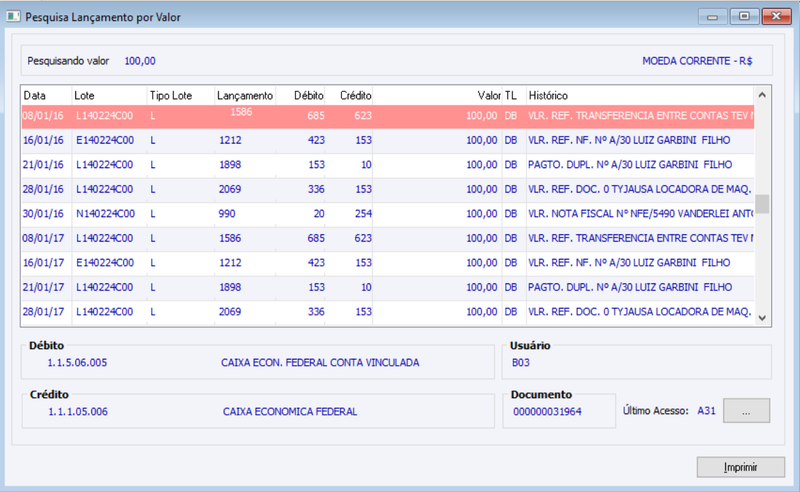Select the row dated 28/01/16
Image resolution: width=800 pixels, height=492 pixels.
tap(387, 189)
